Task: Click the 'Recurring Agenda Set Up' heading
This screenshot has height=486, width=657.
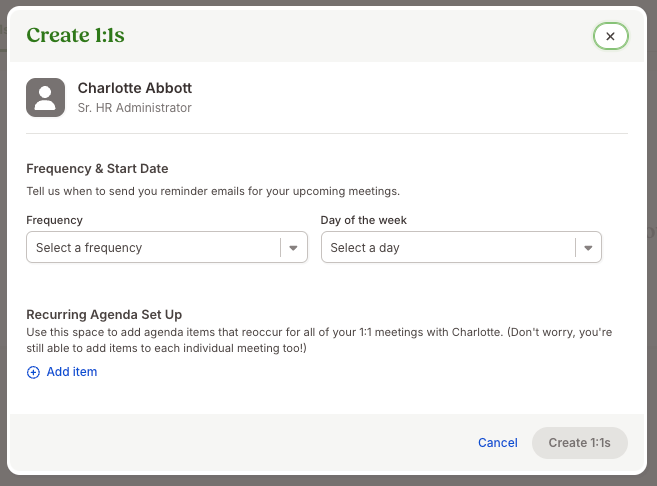Action: [104, 314]
